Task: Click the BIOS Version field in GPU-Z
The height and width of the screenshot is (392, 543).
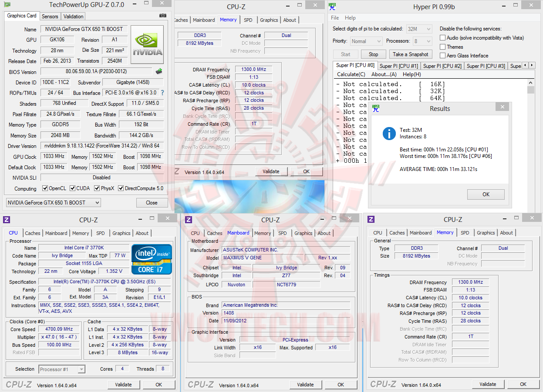Action: [x=97, y=72]
